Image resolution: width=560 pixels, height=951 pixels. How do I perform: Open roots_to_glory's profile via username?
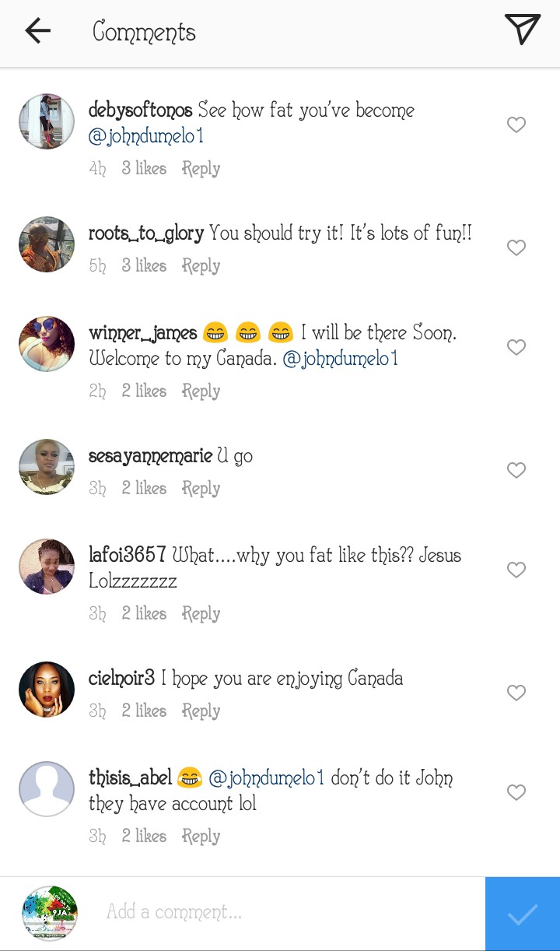point(146,233)
